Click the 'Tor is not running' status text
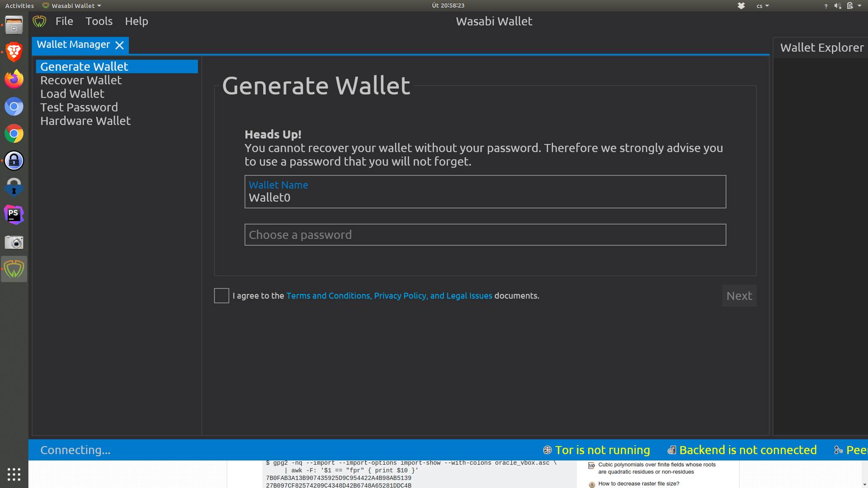Image resolution: width=868 pixels, height=488 pixels. click(x=602, y=450)
